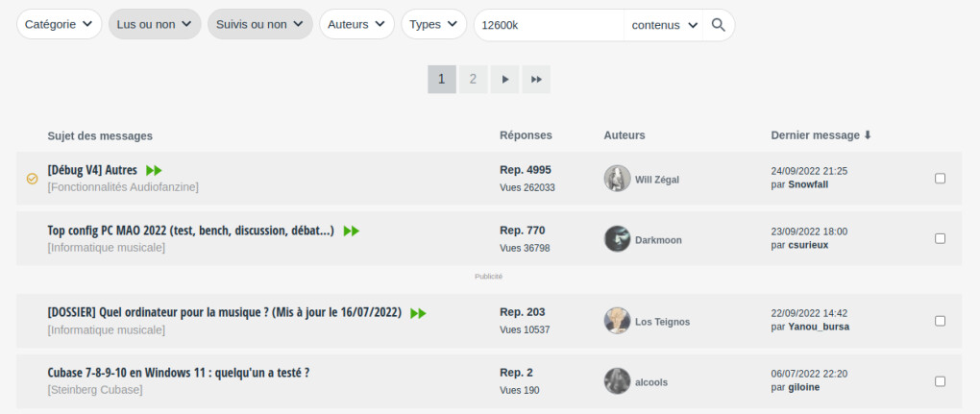980x414 pixels.
Task: Open Los Teignos's avatar
Action: pyautogui.click(x=617, y=321)
